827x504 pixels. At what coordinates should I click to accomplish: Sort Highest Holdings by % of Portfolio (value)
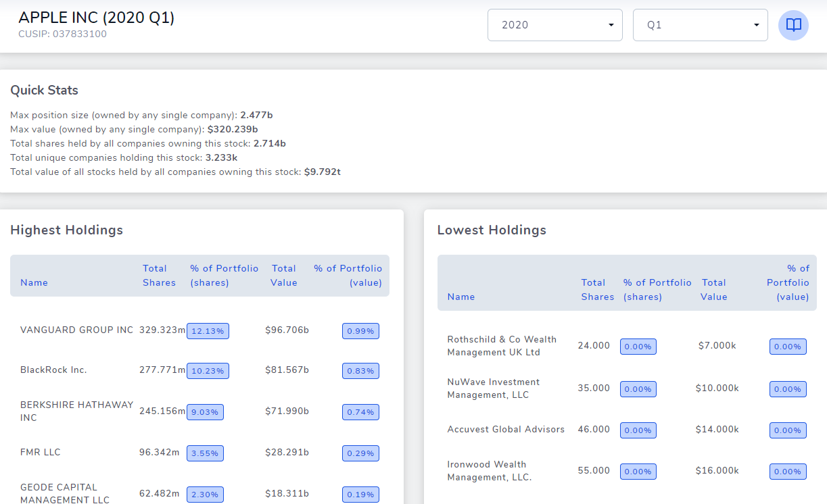tap(348, 276)
